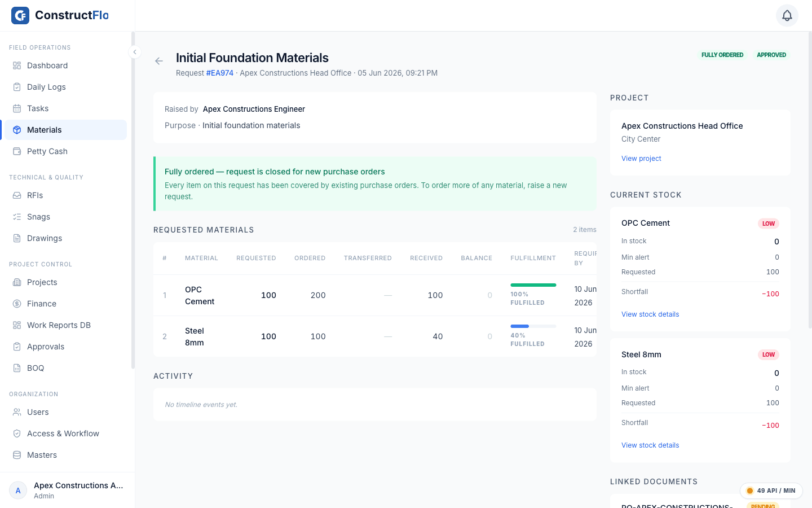Click the Materials cube icon
Viewport: 812px width, 508px height.
coord(17,130)
